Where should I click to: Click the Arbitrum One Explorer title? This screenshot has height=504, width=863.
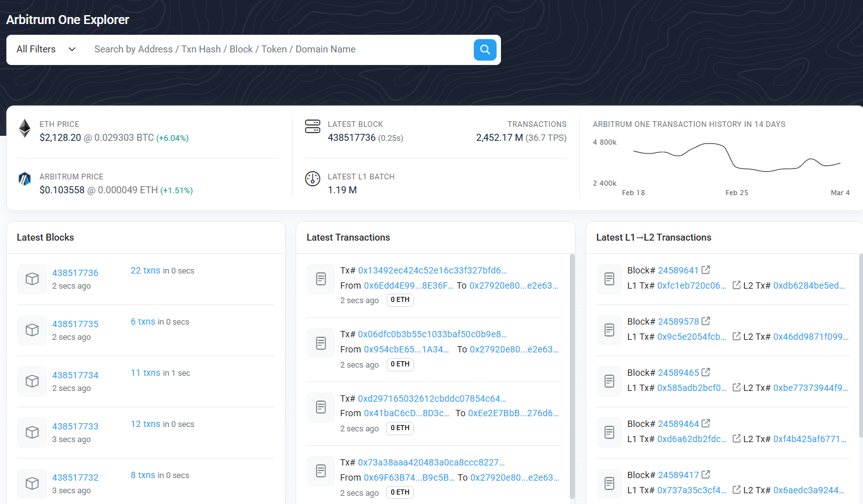coord(68,20)
